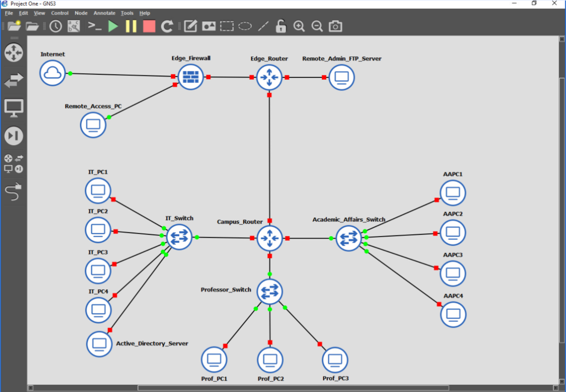Image resolution: width=566 pixels, height=392 pixels.
Task: Insert a picture onto the canvas
Action: point(208,26)
